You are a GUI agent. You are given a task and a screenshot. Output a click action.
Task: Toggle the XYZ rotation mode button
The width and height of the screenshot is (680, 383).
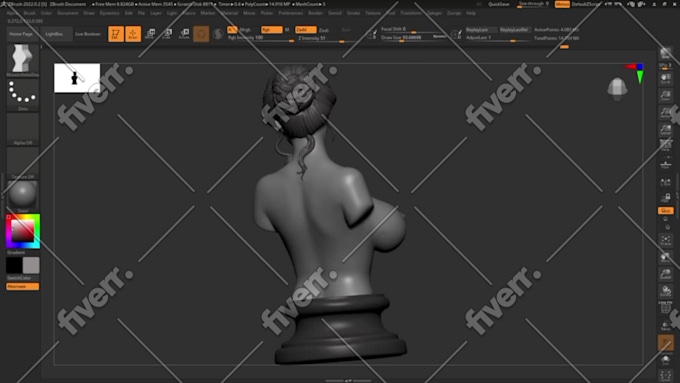click(x=665, y=210)
